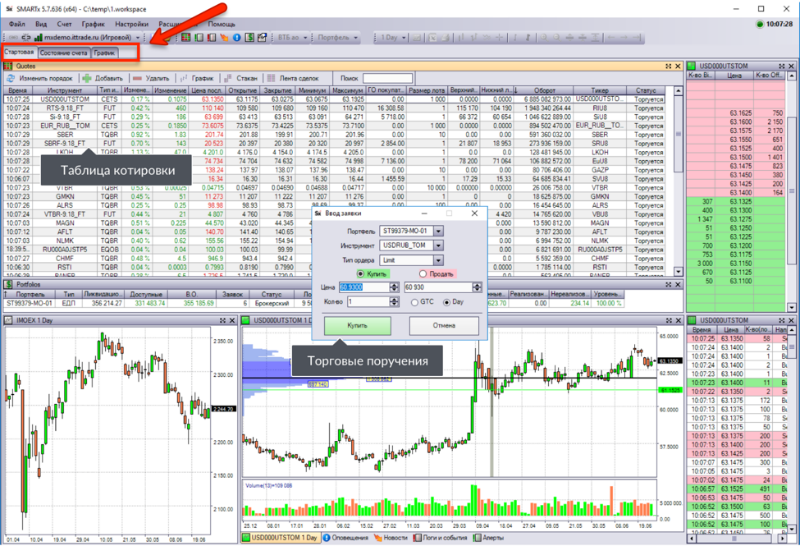Close the Portfolios panel

tap(678, 285)
